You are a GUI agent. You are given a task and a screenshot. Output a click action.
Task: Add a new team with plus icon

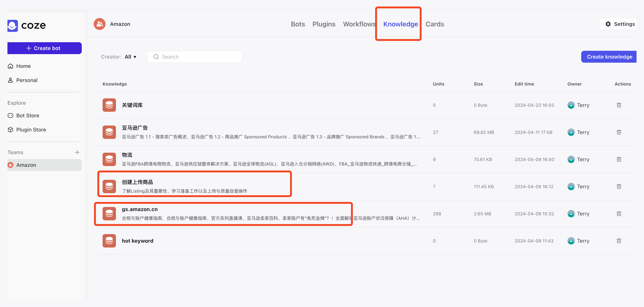[77, 152]
